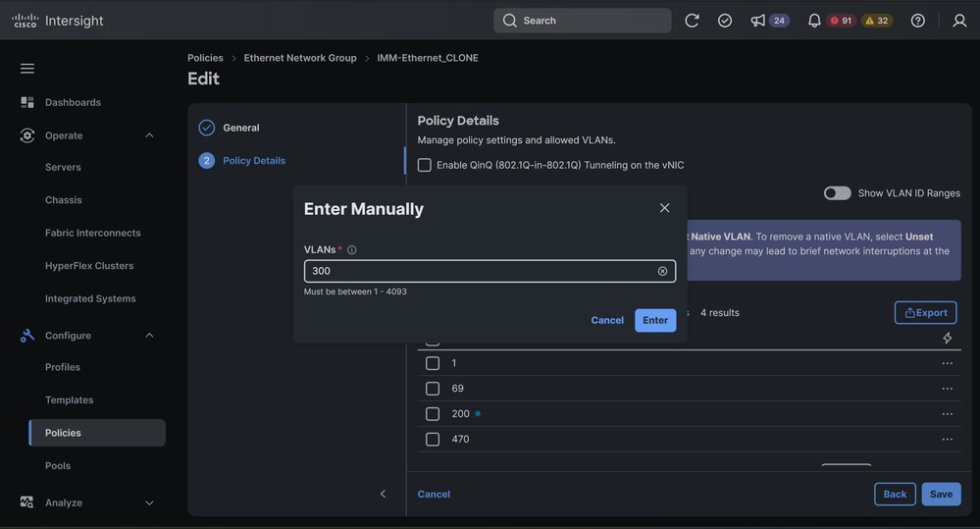The image size is (980, 529).
Task: Open the help question mark icon
Action: (x=917, y=21)
